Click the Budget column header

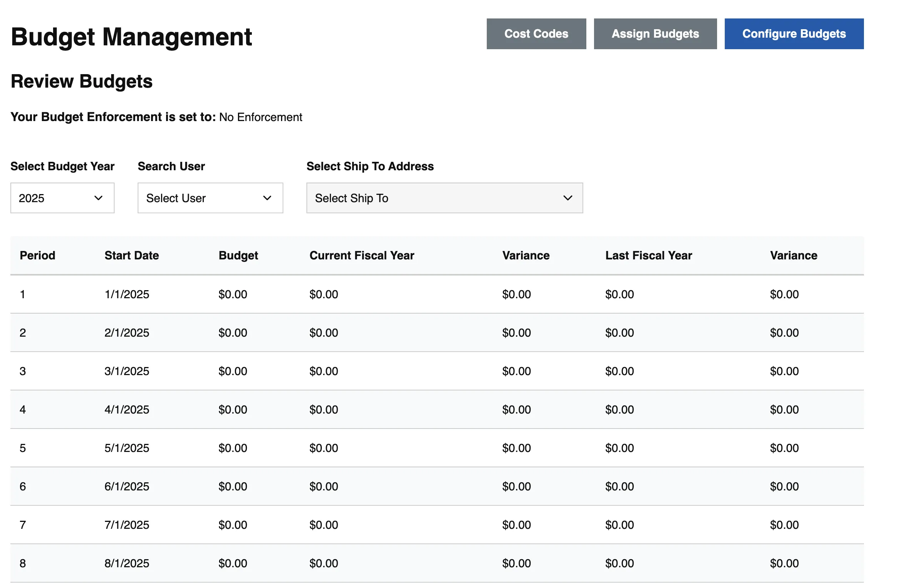(x=238, y=256)
